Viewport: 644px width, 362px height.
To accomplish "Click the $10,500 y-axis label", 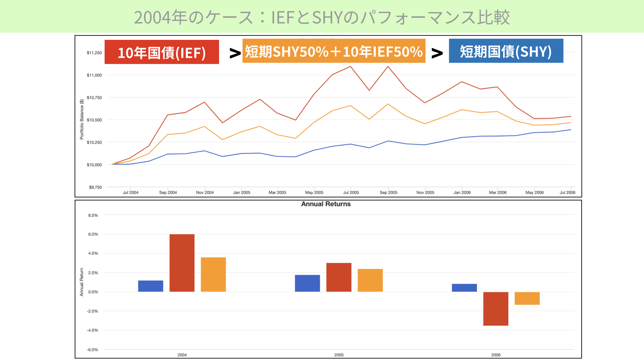I will [94, 120].
